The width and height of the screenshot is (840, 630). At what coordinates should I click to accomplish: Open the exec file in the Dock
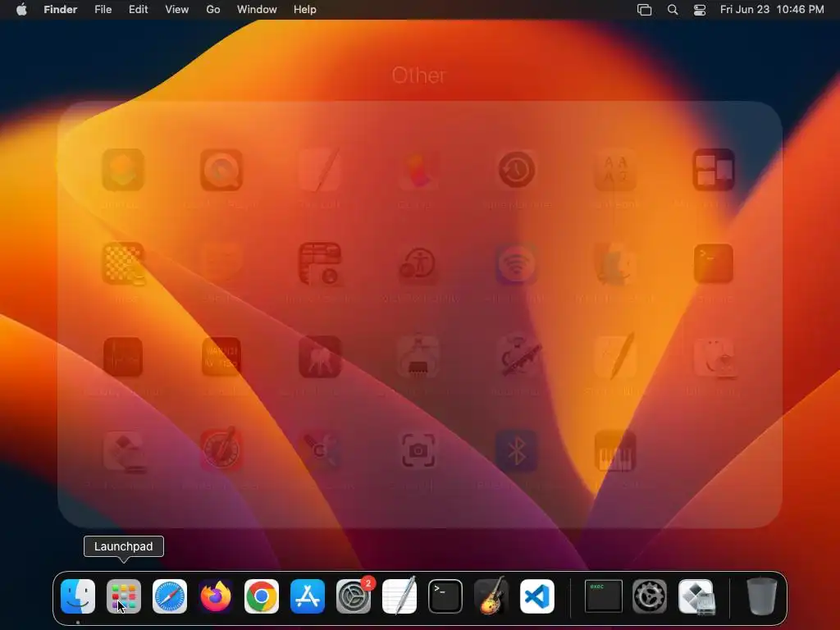coord(603,596)
